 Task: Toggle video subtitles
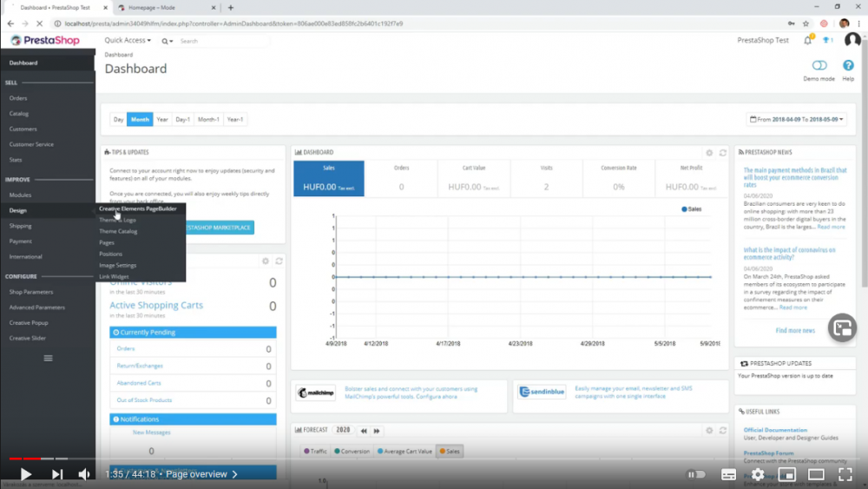click(x=728, y=474)
